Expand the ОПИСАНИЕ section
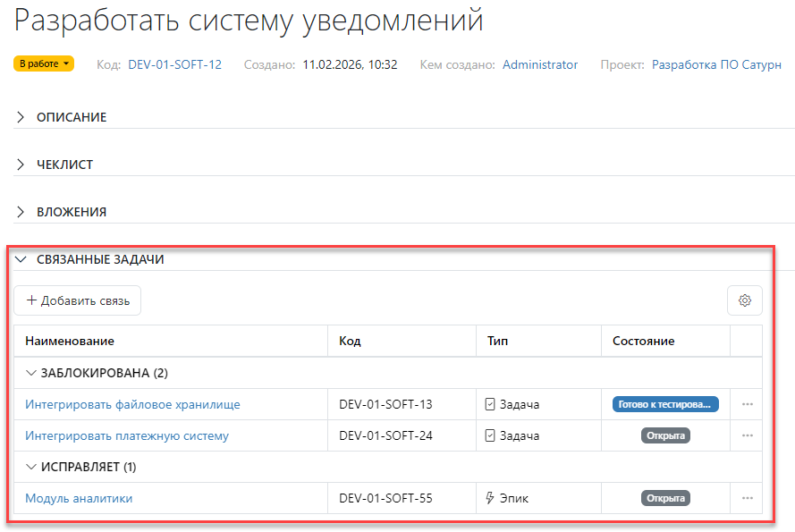This screenshot has height=532, width=795. pos(20,117)
